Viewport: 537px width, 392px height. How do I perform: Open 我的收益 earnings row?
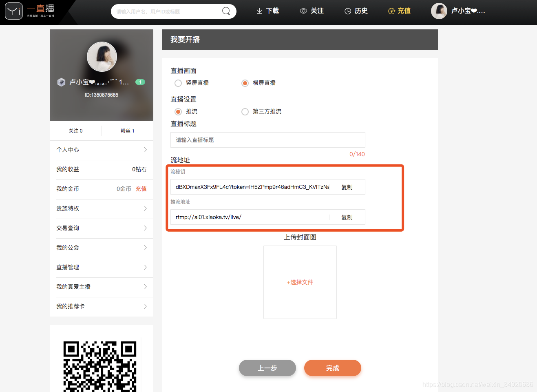(102, 170)
